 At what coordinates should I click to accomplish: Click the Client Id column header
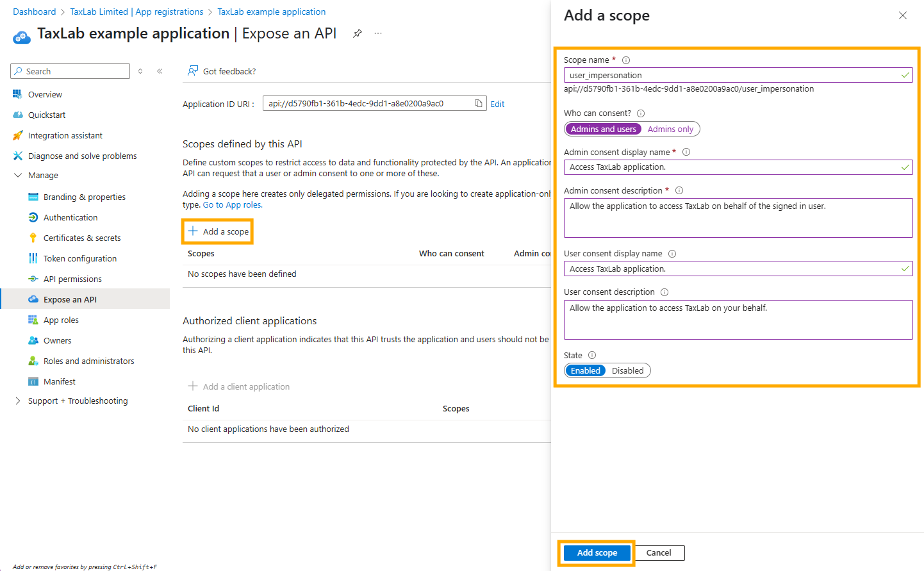pos(204,409)
